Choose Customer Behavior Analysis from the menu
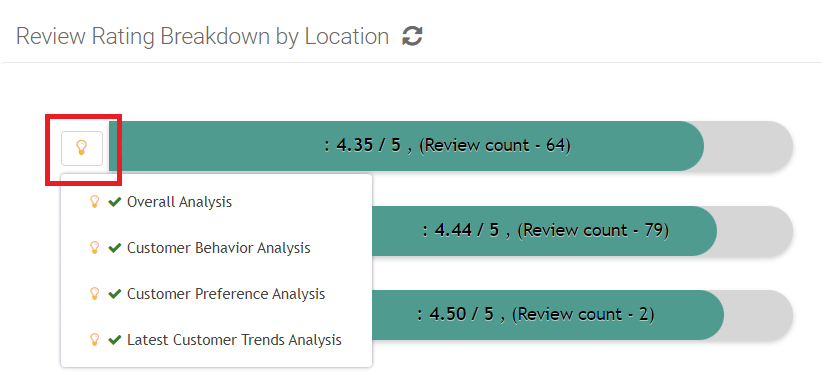The height and width of the screenshot is (372, 822). [x=217, y=248]
